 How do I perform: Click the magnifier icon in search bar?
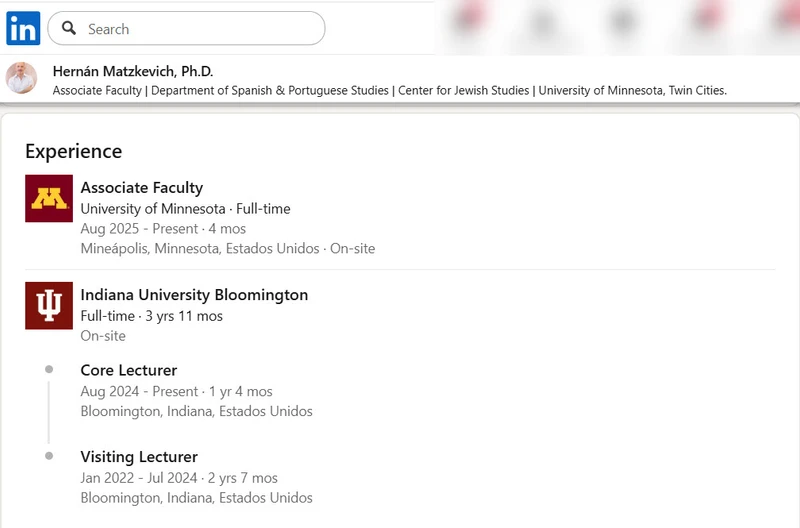pyautogui.click(x=69, y=28)
